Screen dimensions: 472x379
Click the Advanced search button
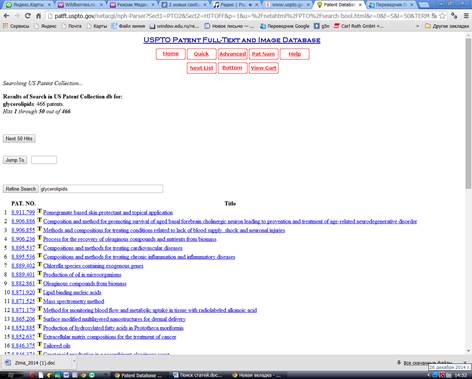click(x=232, y=54)
